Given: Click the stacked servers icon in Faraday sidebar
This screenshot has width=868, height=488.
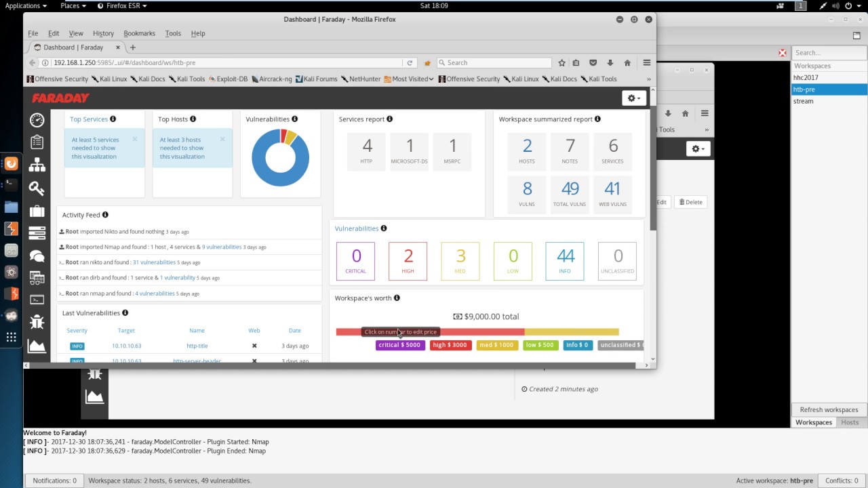Looking at the screenshot, I should click(37, 232).
